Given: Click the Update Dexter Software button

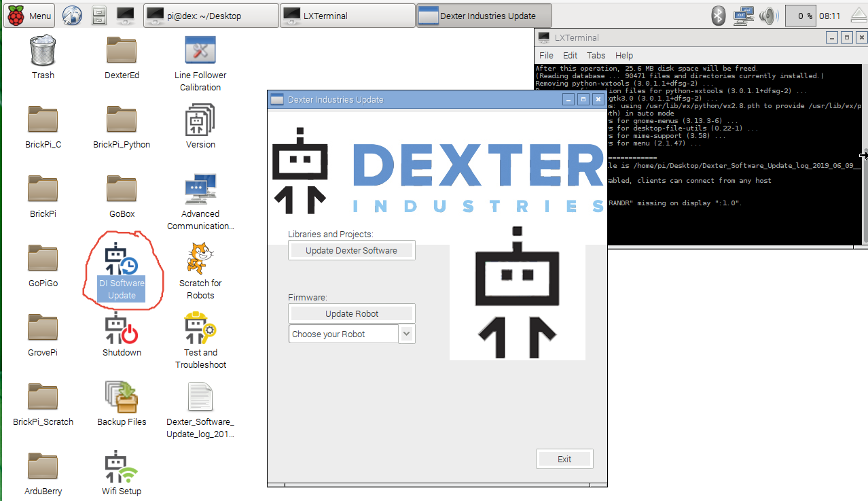Looking at the screenshot, I should coord(351,250).
